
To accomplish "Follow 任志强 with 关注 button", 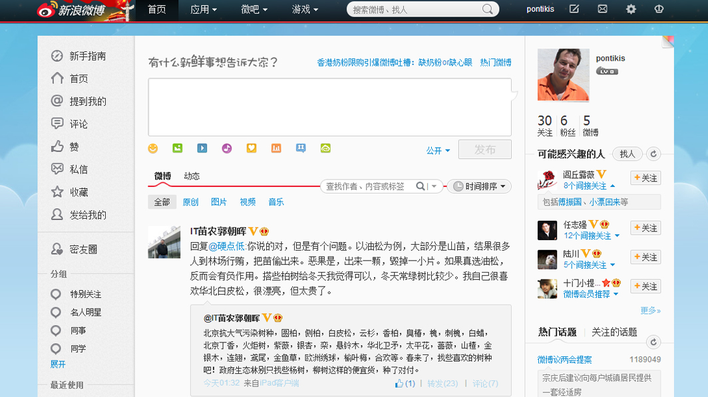I will tap(646, 228).
